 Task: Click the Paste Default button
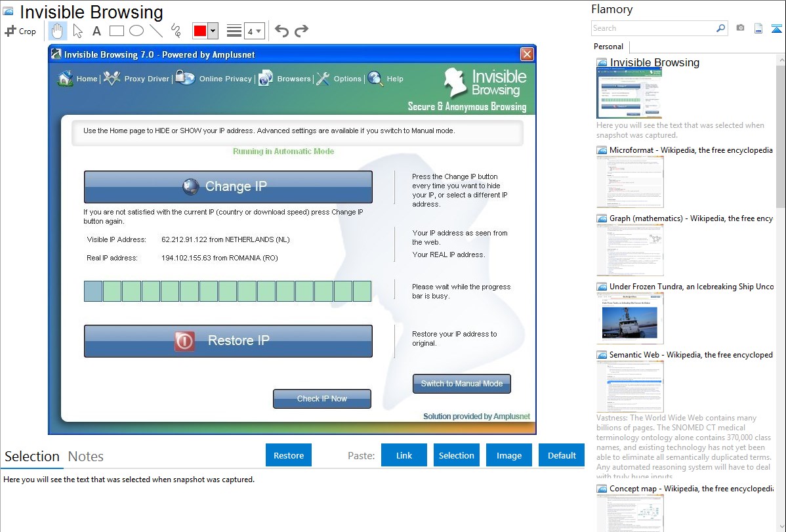point(562,455)
